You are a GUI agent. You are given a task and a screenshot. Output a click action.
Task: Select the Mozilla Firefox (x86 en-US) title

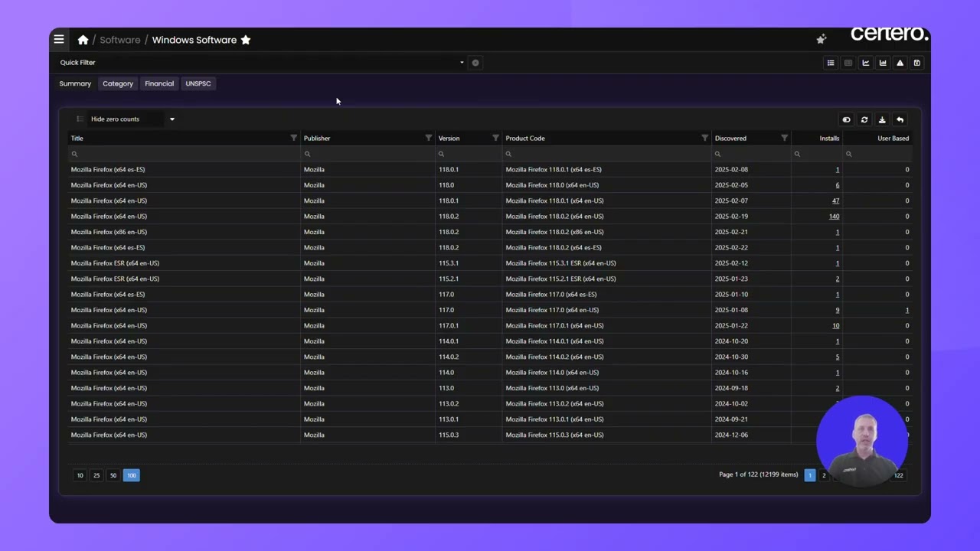109,232
